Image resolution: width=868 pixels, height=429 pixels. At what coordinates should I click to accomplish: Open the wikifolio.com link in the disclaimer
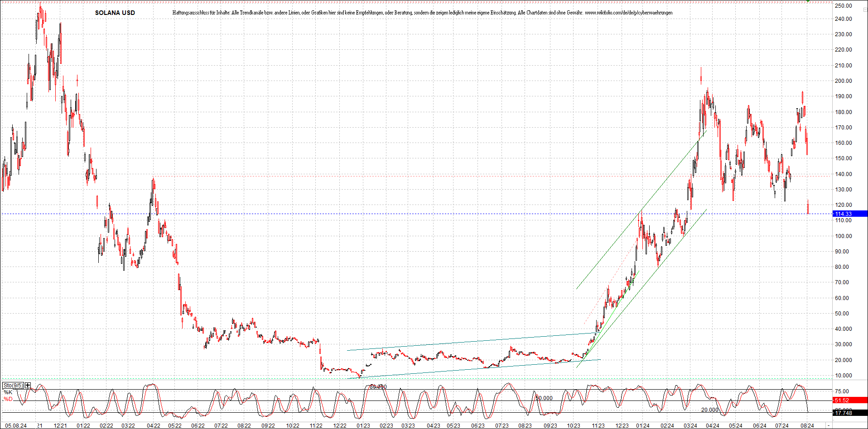[x=628, y=13]
